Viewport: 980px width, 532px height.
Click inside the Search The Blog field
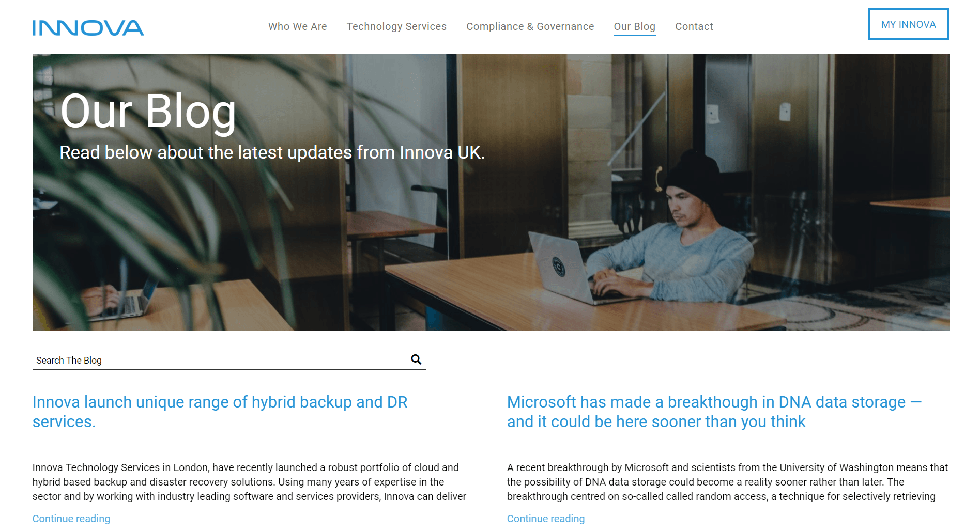[207, 360]
